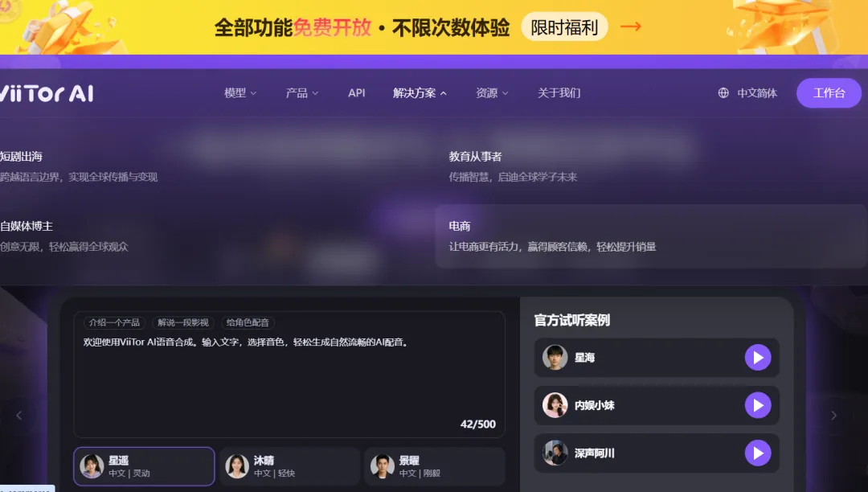Expand the 模型 dropdown menu
Screen dimensions: 868x492
(x=240, y=93)
